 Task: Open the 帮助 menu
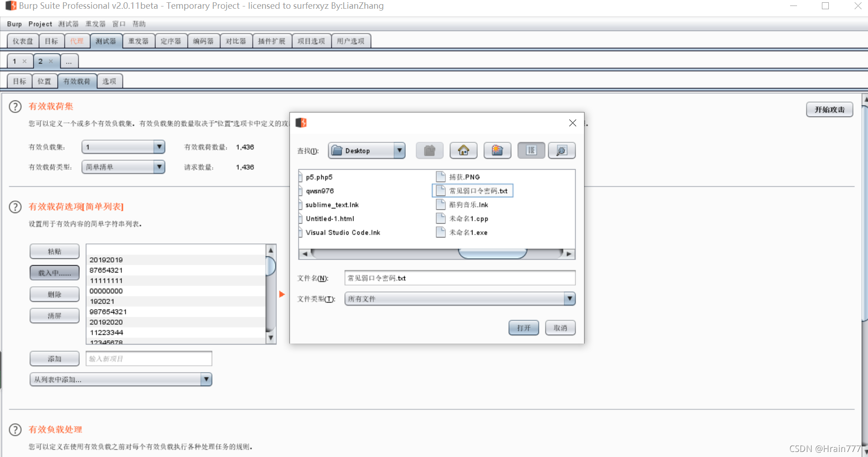(x=139, y=24)
